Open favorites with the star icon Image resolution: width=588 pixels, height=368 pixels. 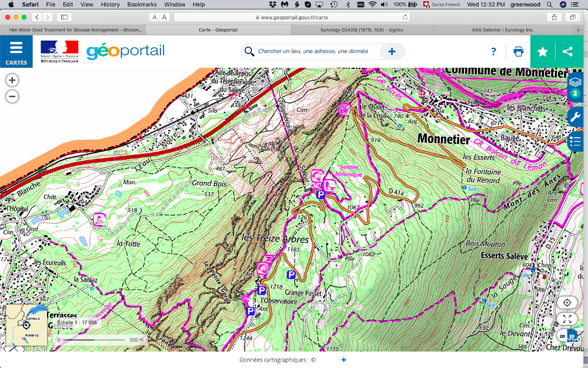pyautogui.click(x=543, y=52)
